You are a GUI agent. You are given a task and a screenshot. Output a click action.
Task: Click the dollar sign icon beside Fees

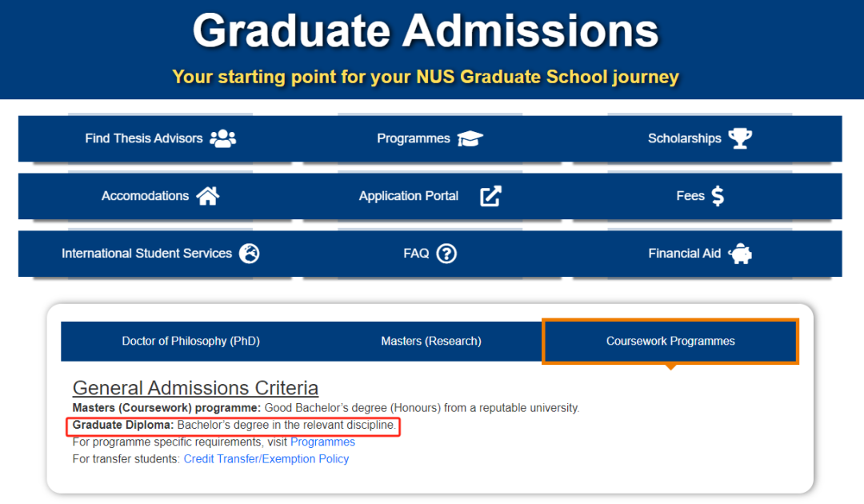coord(718,195)
